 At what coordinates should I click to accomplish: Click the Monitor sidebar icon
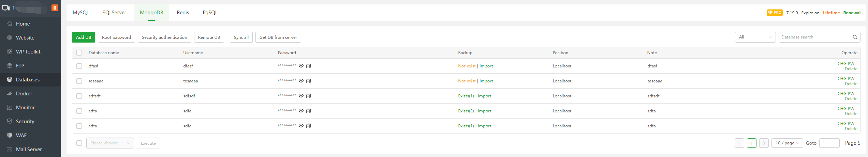coord(10,108)
